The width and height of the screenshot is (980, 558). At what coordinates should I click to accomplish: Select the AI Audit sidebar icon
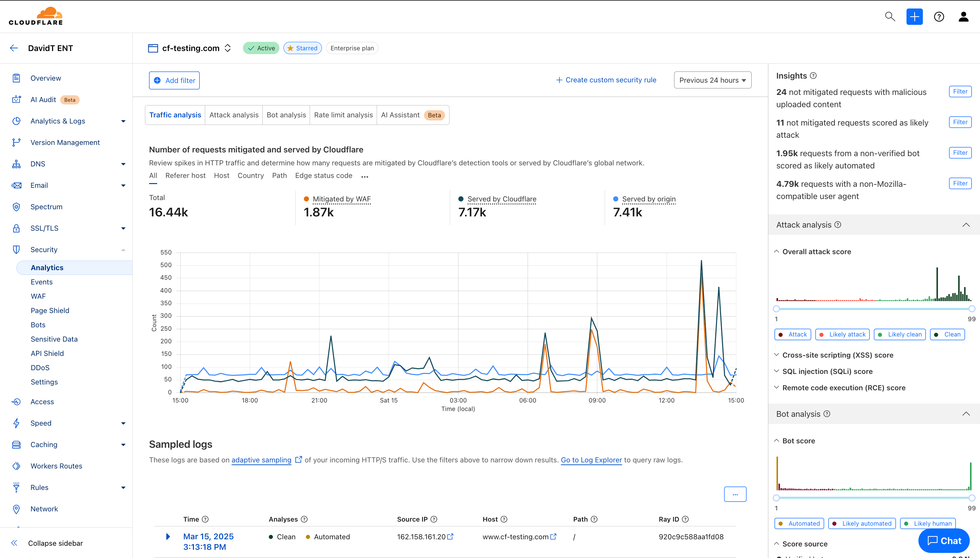pyautogui.click(x=16, y=99)
